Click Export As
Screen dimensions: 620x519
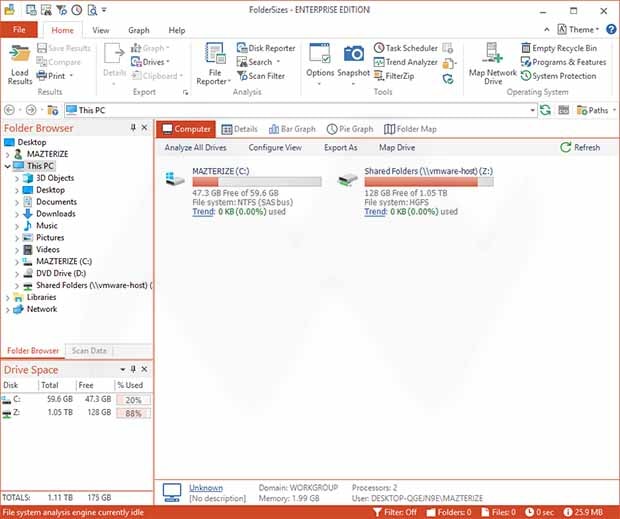point(340,147)
